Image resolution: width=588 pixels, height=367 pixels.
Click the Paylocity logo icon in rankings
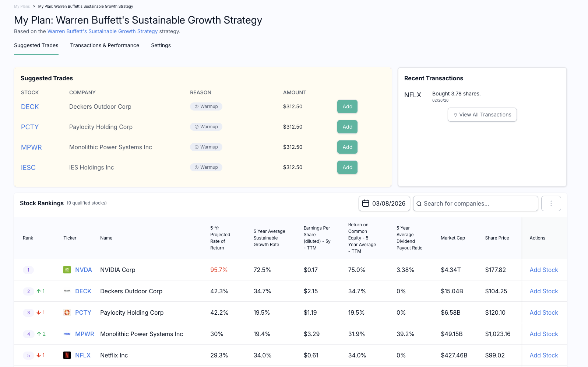click(67, 312)
